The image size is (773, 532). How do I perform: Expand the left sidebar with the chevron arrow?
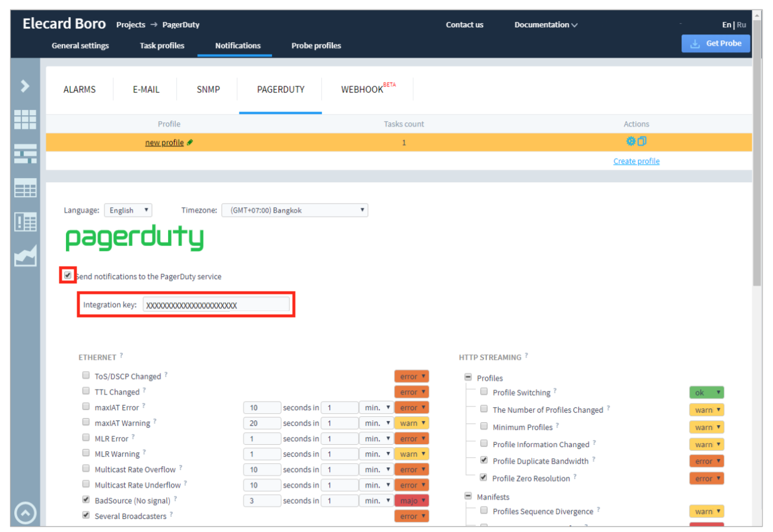point(25,87)
